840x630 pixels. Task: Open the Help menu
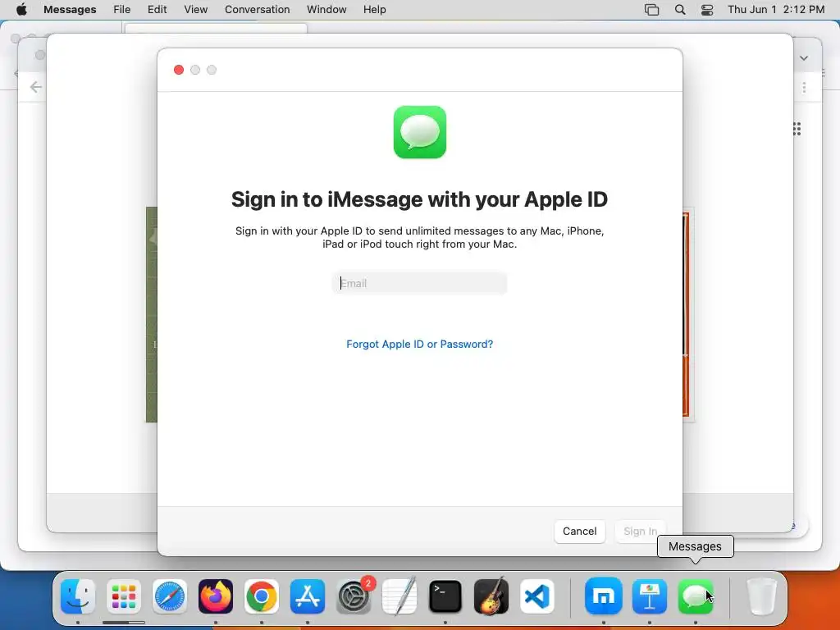point(374,10)
